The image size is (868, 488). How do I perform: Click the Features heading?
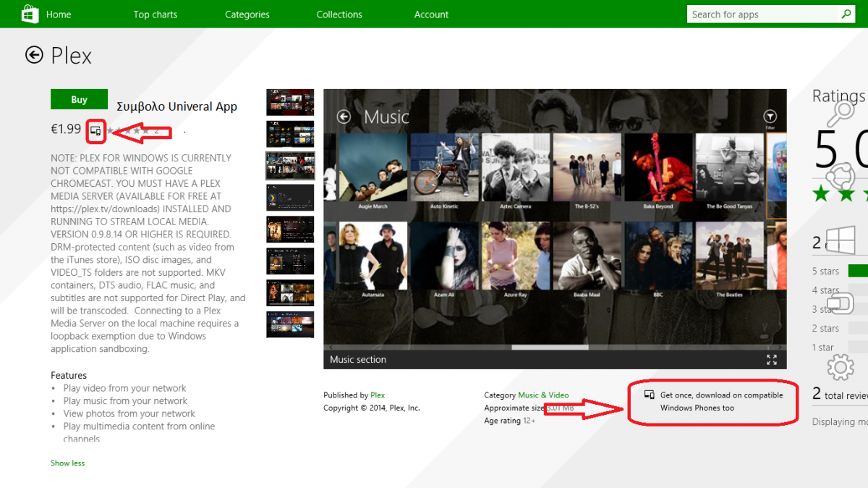(69, 375)
